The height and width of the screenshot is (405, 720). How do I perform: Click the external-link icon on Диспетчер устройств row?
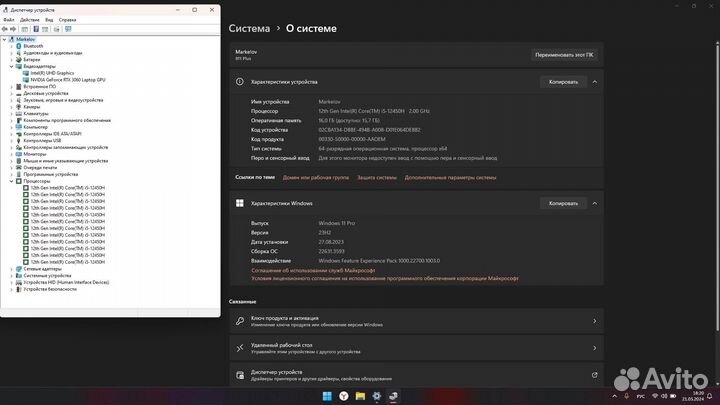(x=594, y=375)
